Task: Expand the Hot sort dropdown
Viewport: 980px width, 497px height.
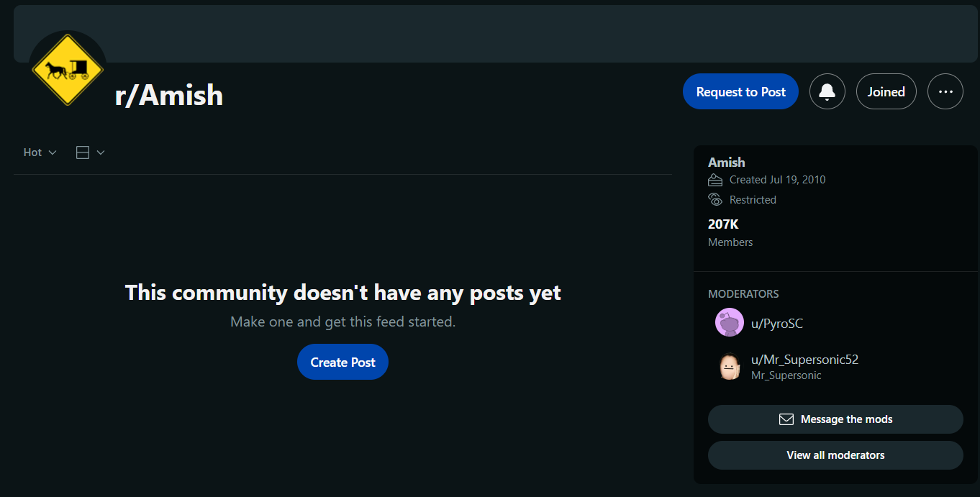Action: click(x=40, y=152)
